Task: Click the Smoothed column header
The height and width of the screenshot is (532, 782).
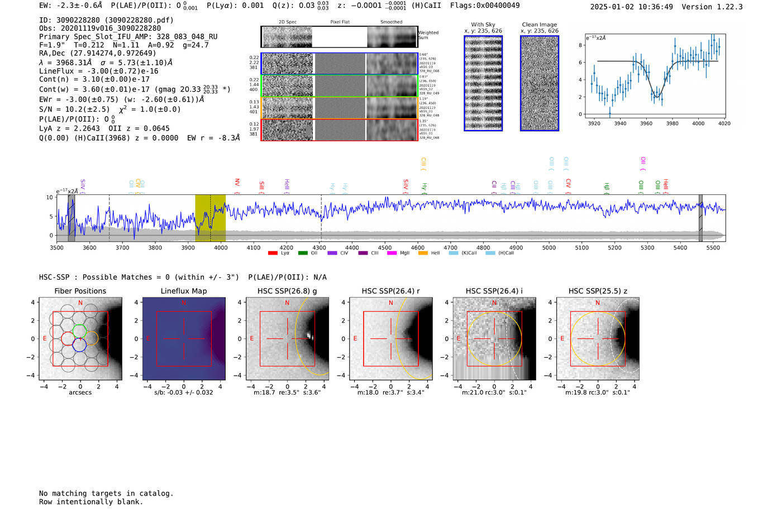Action: coord(391,22)
